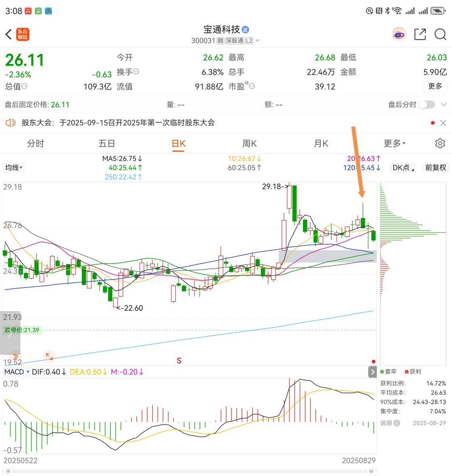The width and height of the screenshot is (452, 476).
Task: Tap the 60:25.05 moving average value
Action: click(244, 168)
